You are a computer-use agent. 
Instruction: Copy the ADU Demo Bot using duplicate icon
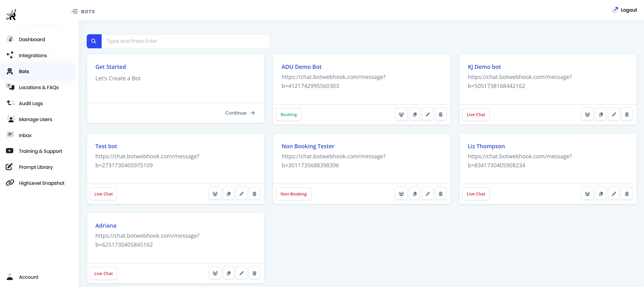tap(415, 114)
